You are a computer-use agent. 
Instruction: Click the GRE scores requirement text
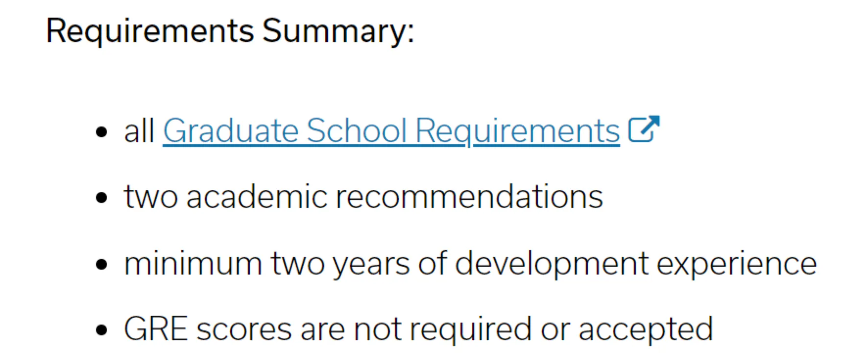point(418,328)
